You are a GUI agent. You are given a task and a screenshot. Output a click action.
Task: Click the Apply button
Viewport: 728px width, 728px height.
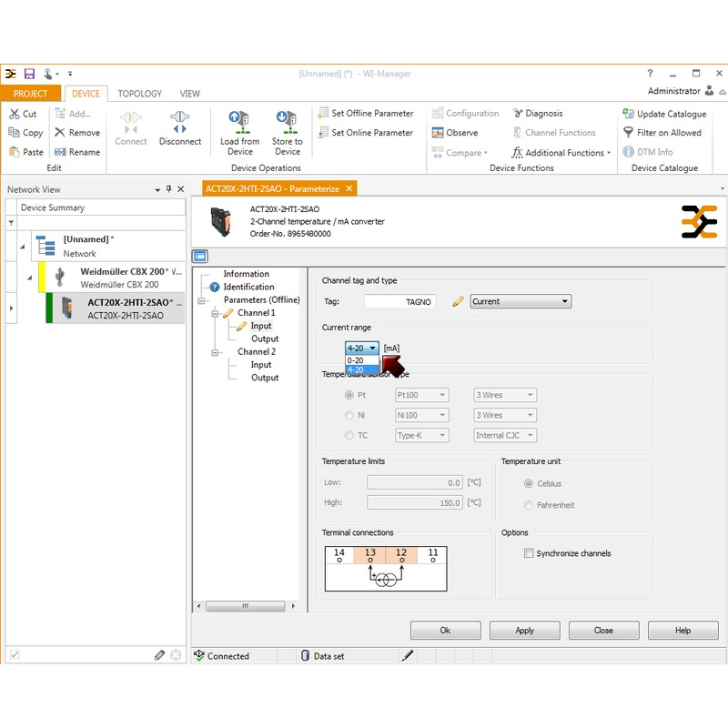[x=525, y=630]
